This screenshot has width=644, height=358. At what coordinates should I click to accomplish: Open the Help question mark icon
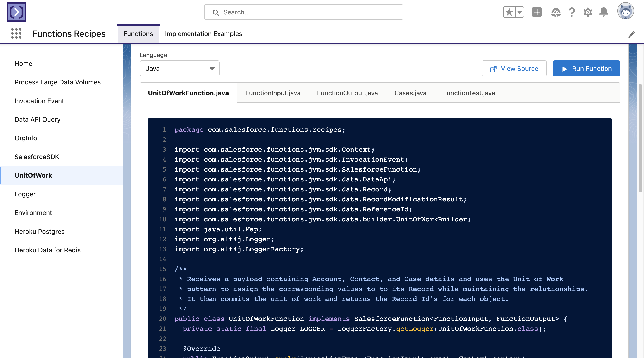pos(572,12)
